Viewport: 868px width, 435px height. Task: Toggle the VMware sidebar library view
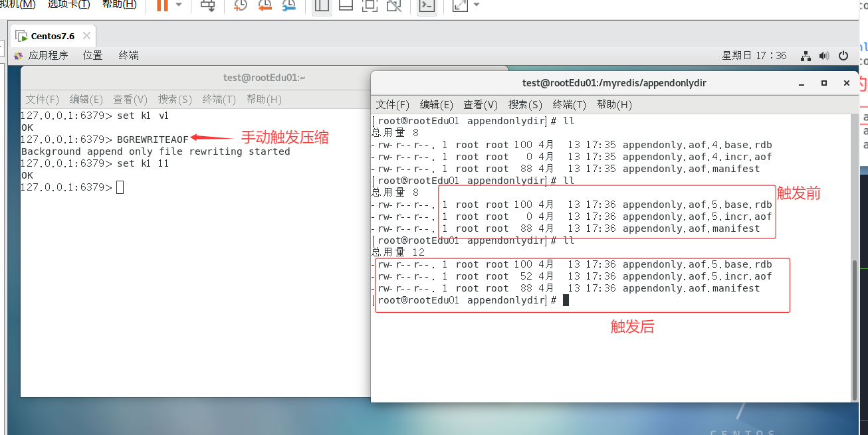[x=322, y=5]
